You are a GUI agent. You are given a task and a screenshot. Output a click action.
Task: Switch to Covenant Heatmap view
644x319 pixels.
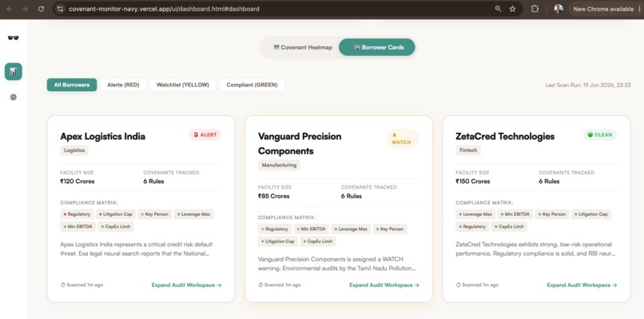(303, 47)
